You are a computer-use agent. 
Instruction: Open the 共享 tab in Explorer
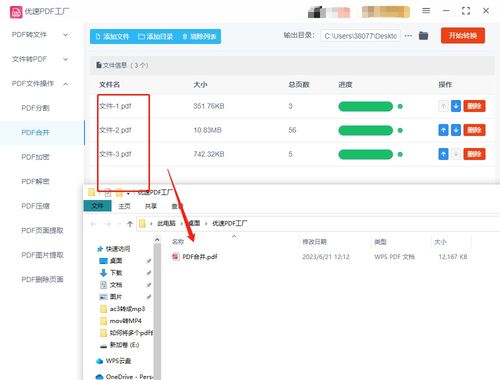coord(151,206)
